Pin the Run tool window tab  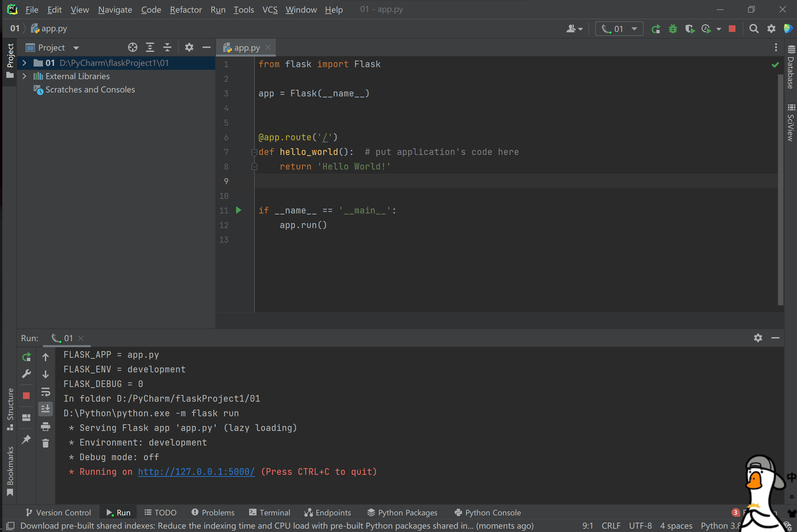click(26, 439)
